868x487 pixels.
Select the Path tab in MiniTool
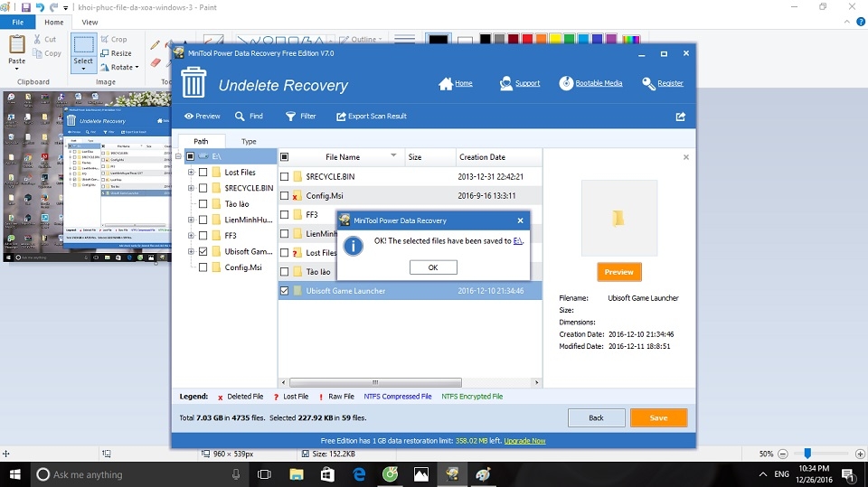(201, 141)
